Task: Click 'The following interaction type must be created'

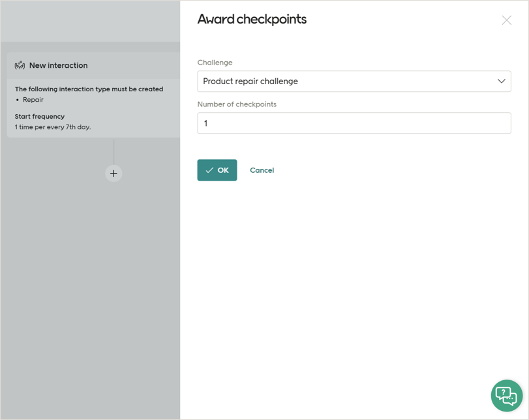Action: [89, 89]
